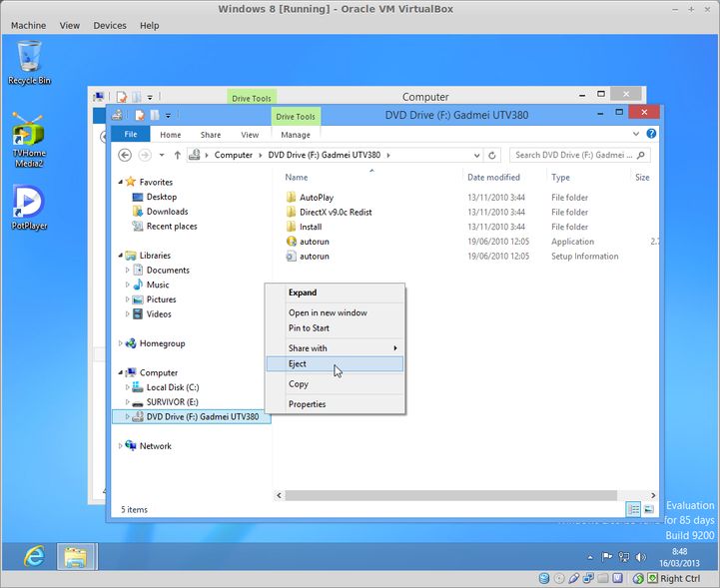Click the search magnifier icon
Viewport: 720px width, 588px height.
point(641,155)
